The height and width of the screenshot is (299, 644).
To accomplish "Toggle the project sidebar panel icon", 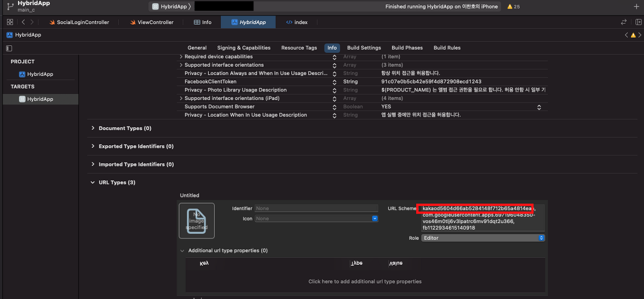I will click(x=9, y=48).
